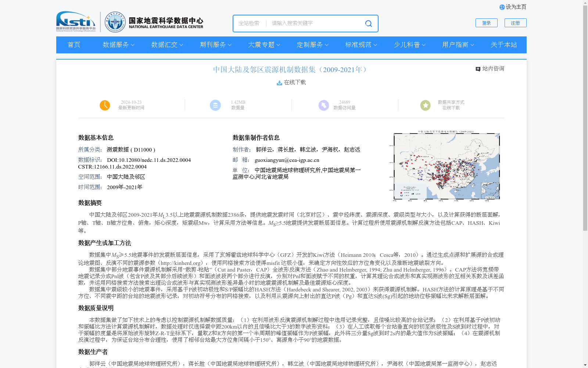The height and width of the screenshot is (368, 588).
Task: Expand the 定制服务 menu chevron
Action: pos(327,45)
